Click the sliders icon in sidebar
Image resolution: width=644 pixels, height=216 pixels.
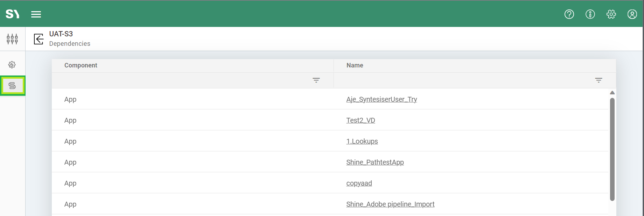(12, 39)
